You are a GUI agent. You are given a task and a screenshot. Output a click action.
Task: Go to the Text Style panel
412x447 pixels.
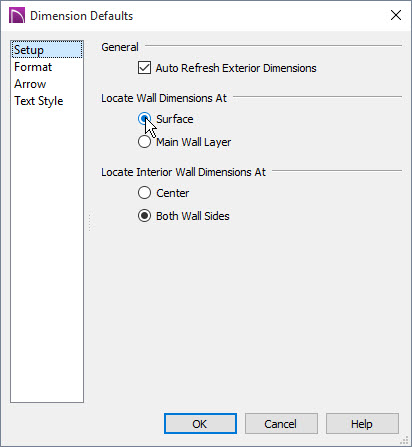(39, 101)
